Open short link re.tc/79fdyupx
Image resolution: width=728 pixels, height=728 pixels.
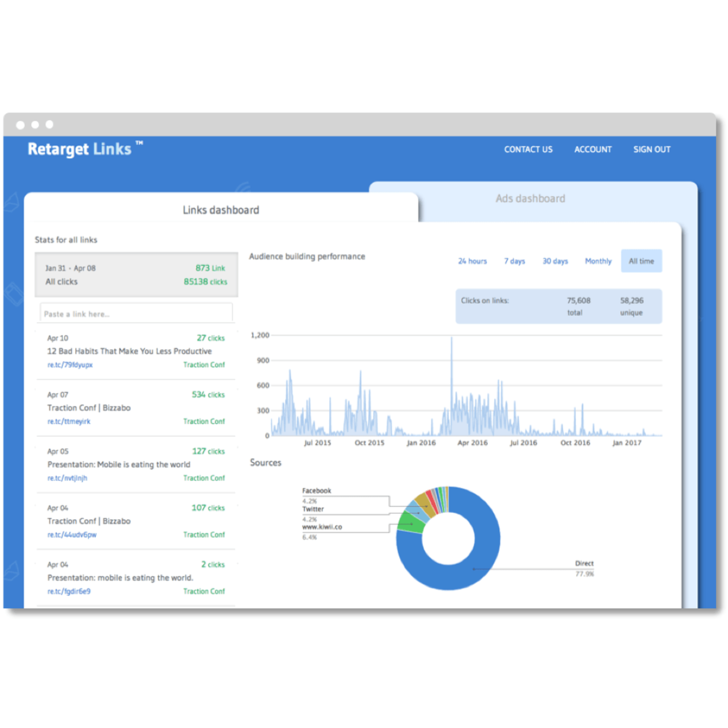[70, 365]
